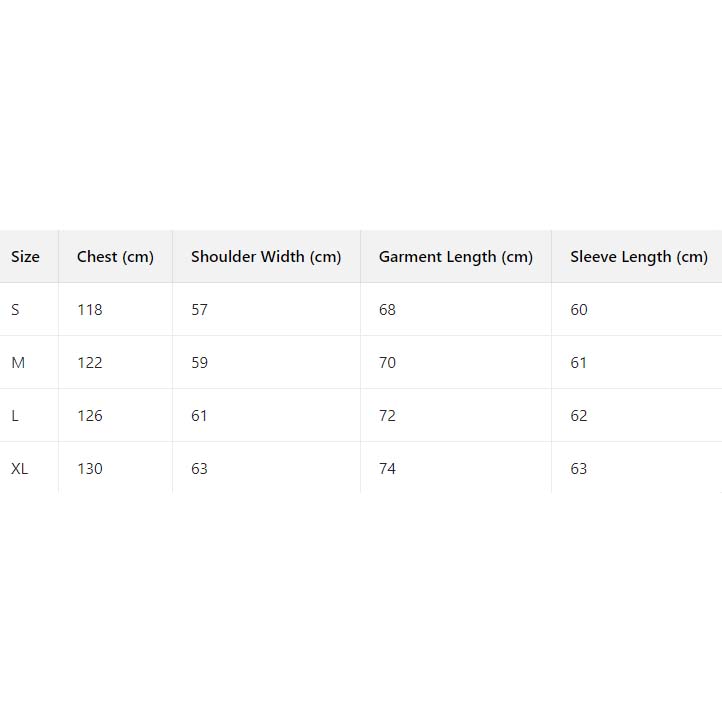Click chest value 118

click(90, 310)
